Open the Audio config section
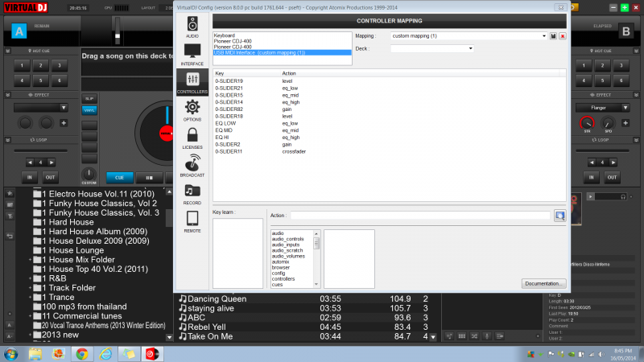Viewport: 644px width, 362px height. pos(192,27)
